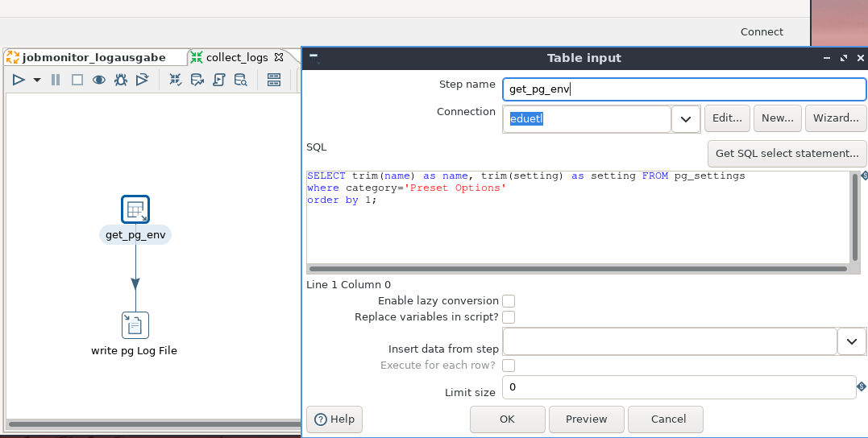Viewport: 868px width, 438px height.
Task: Debug the transformation with the bug icon
Action: tap(121, 81)
